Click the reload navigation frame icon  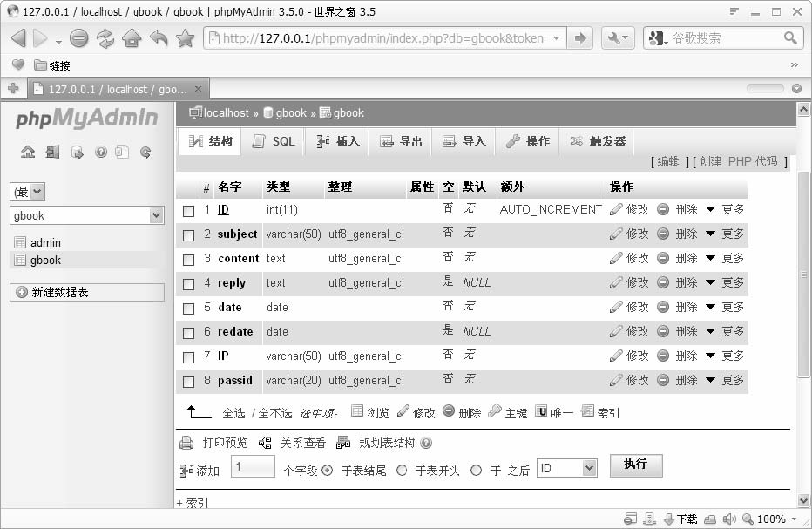pyautogui.click(x=145, y=153)
